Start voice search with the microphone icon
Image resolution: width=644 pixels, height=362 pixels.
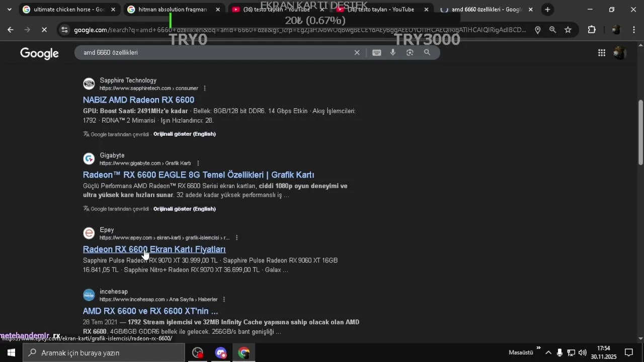tap(393, 52)
